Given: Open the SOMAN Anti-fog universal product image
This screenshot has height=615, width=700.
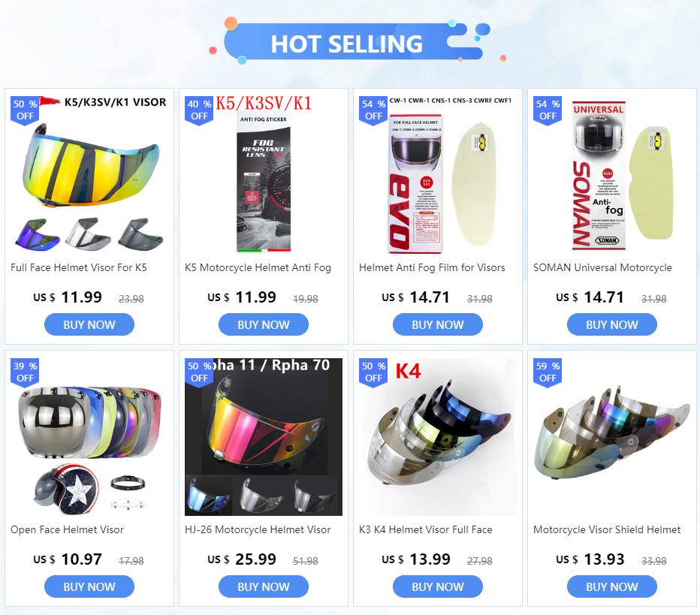Looking at the screenshot, I should pos(611,174).
